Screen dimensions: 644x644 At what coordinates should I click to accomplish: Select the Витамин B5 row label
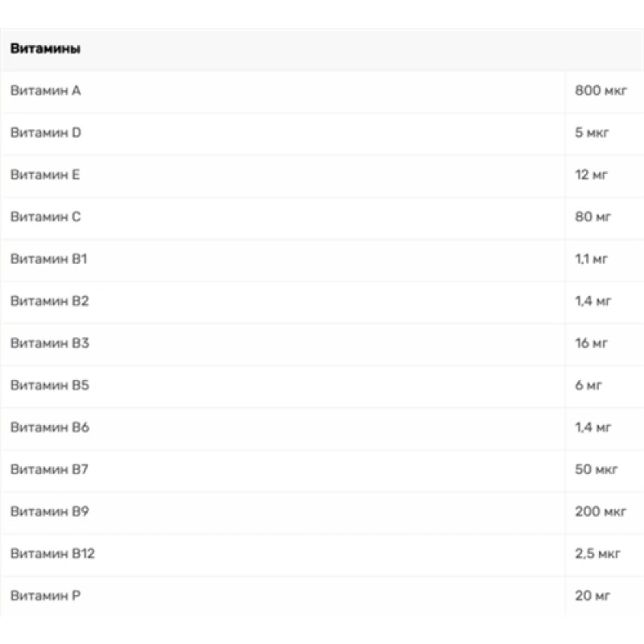pyautogui.click(x=49, y=386)
